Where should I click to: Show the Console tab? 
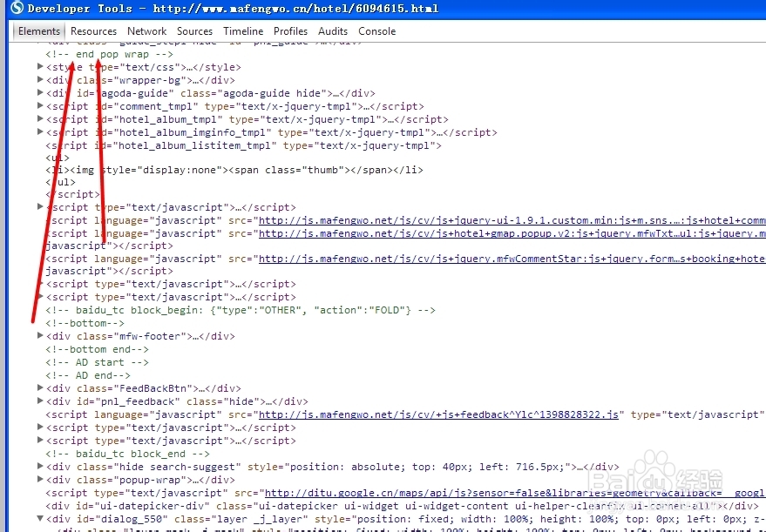tap(376, 31)
